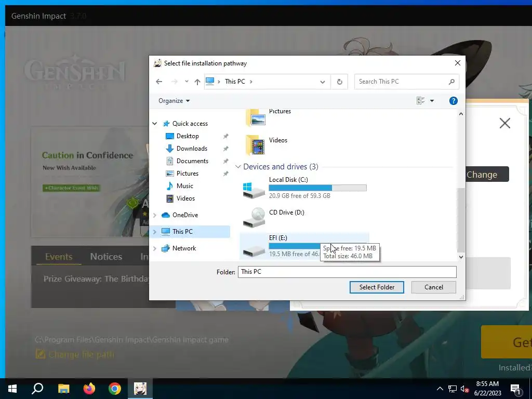Screen dimensions: 532x399
Task: Open the network status tray icon
Action: coord(453,389)
